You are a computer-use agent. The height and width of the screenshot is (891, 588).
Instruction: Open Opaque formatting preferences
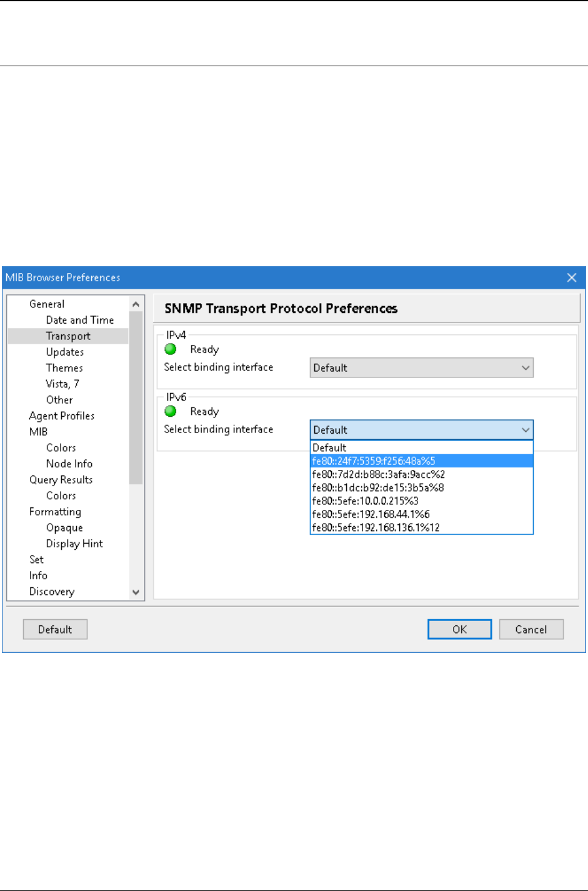tap(64, 528)
